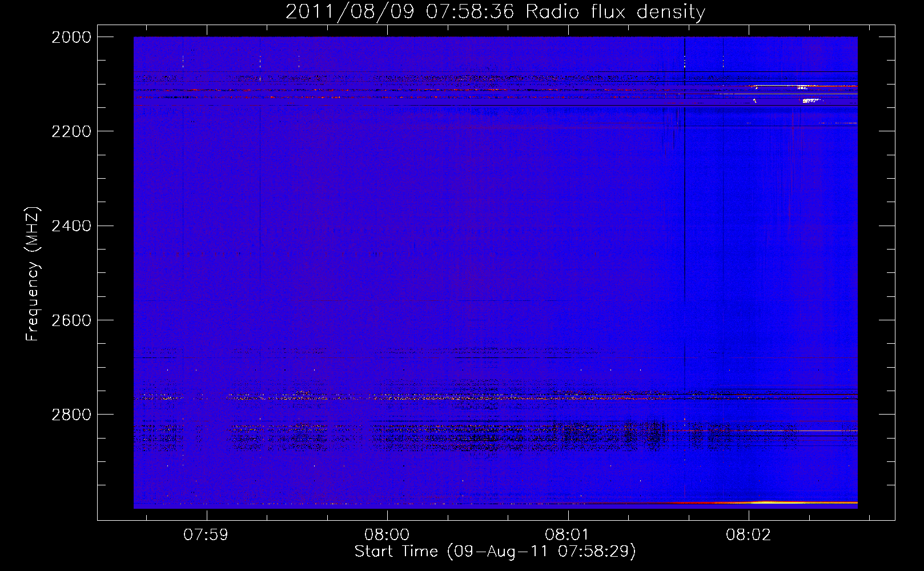The image size is (924, 571).
Task: Click the 08:01 time tick label
Action: tap(568, 535)
